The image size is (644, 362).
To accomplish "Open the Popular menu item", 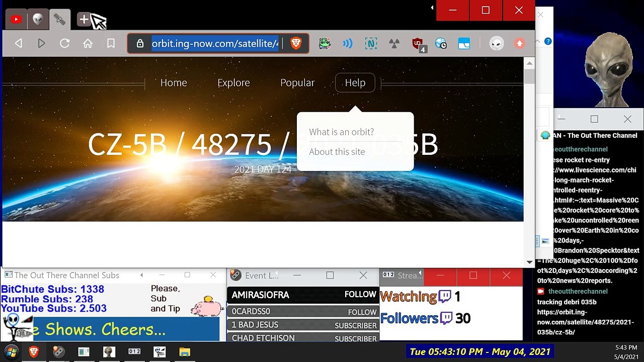I will tap(297, 82).
